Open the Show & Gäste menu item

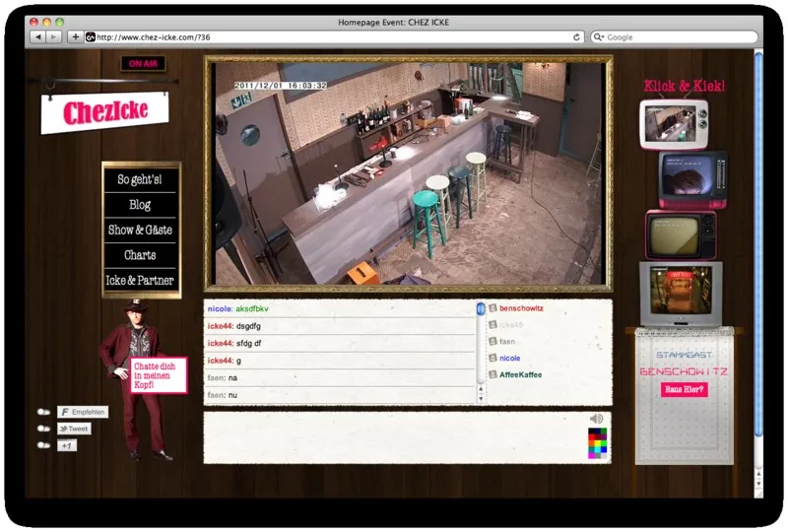[140, 230]
